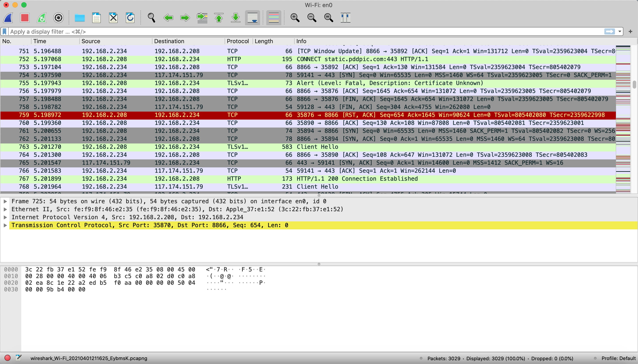
Task: Toggle auto-scroll during live capture
Action: (x=252, y=18)
